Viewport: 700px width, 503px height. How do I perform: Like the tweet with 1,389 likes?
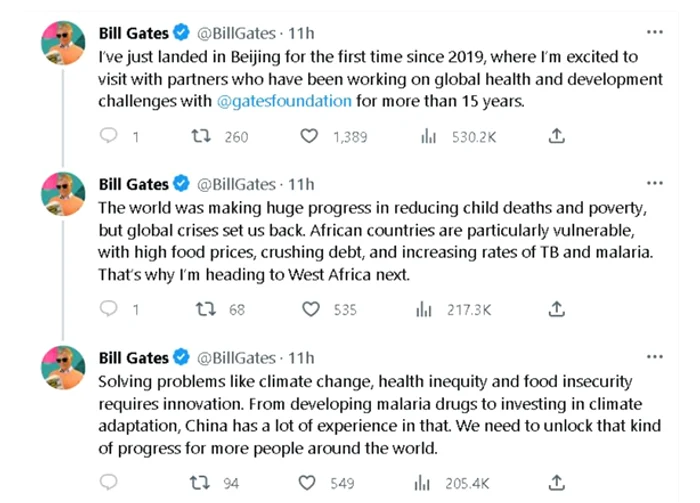309,136
